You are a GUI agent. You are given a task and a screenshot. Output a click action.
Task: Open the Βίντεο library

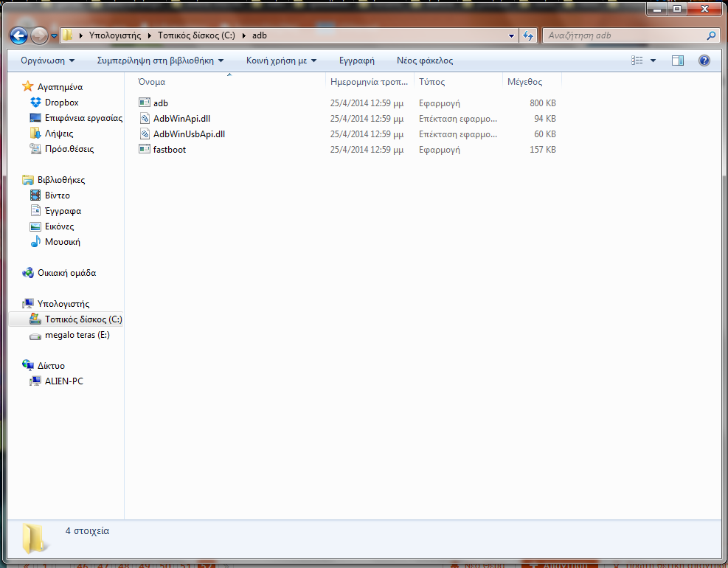click(57, 195)
